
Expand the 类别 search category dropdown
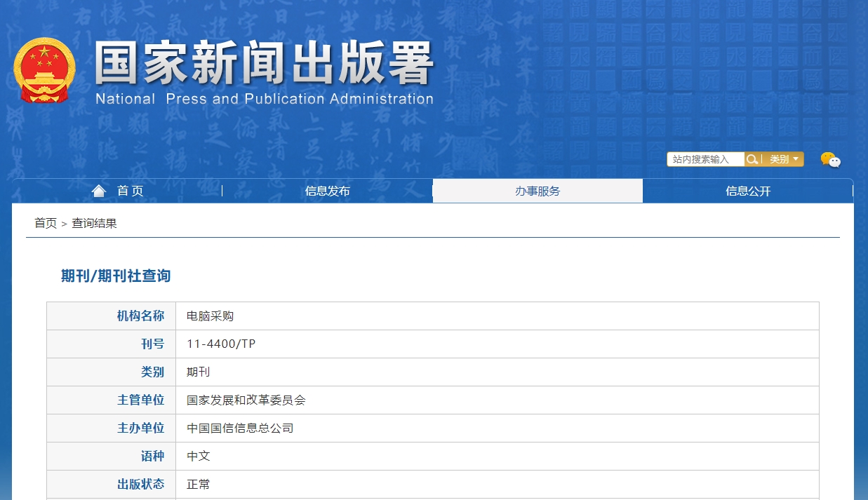[x=784, y=159]
